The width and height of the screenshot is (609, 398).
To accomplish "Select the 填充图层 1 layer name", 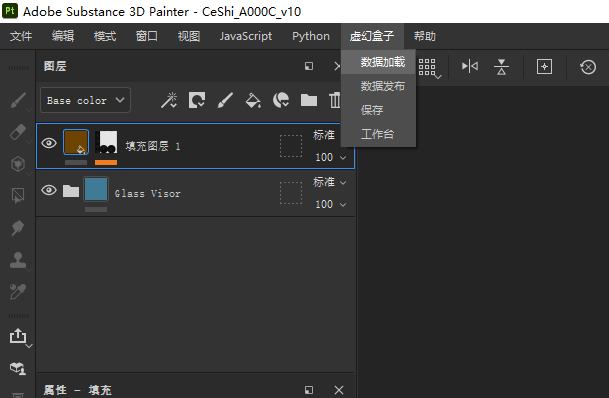I will coord(153,146).
